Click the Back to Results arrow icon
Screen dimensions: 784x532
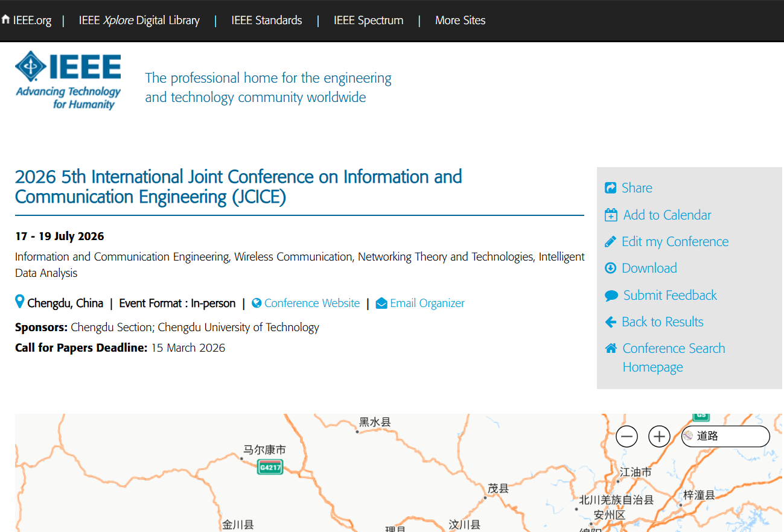(x=610, y=322)
